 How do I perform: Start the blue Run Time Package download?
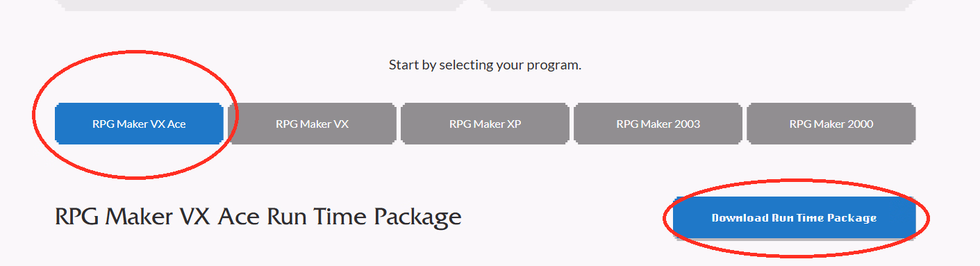pyautogui.click(x=794, y=218)
